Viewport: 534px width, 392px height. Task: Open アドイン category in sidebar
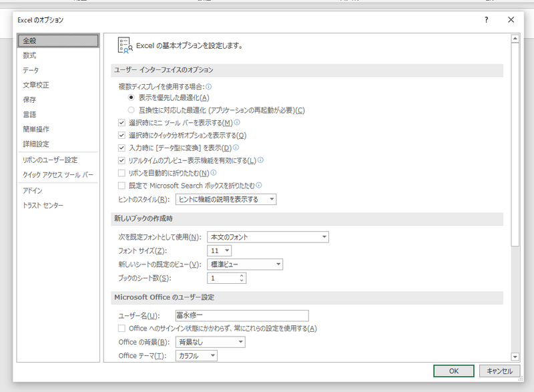point(58,191)
